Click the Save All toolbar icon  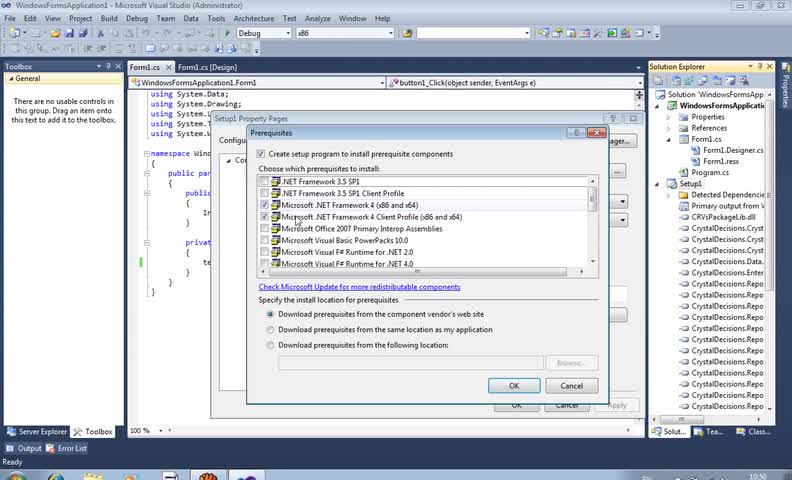83,33
